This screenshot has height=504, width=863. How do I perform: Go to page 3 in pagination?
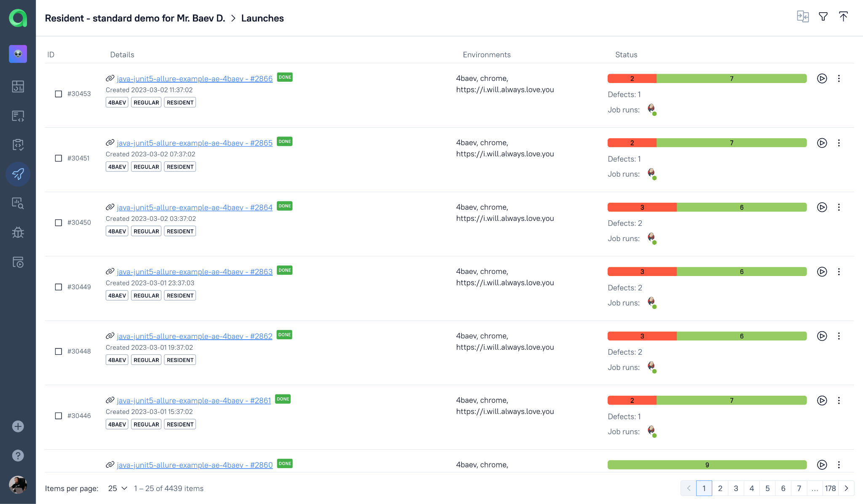point(736,488)
